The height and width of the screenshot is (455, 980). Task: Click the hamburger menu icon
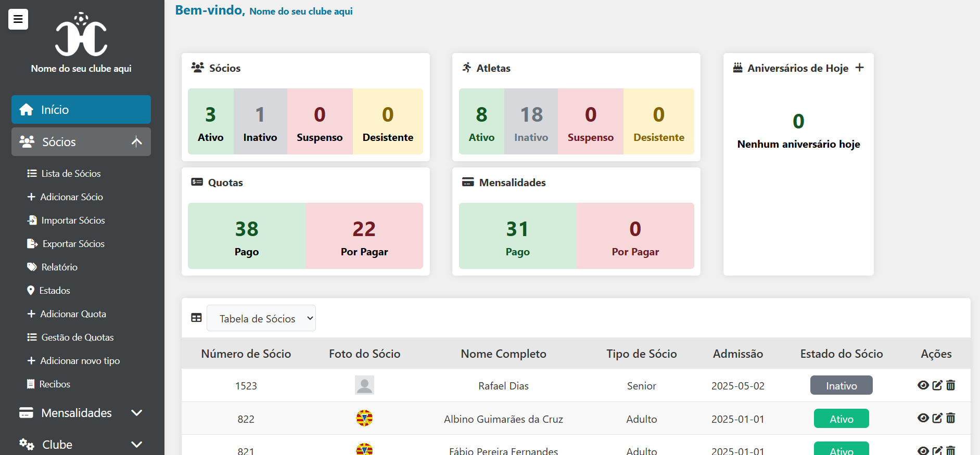18,19
